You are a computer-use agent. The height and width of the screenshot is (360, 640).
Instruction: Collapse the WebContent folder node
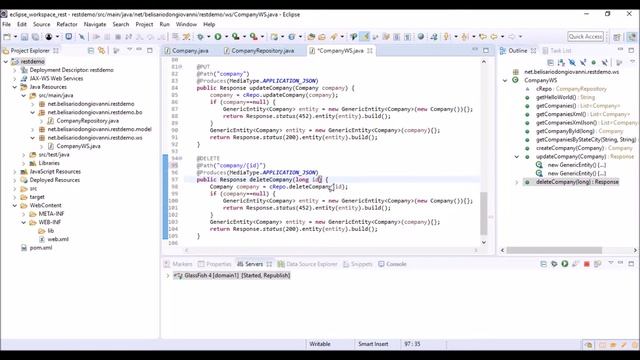point(15,205)
